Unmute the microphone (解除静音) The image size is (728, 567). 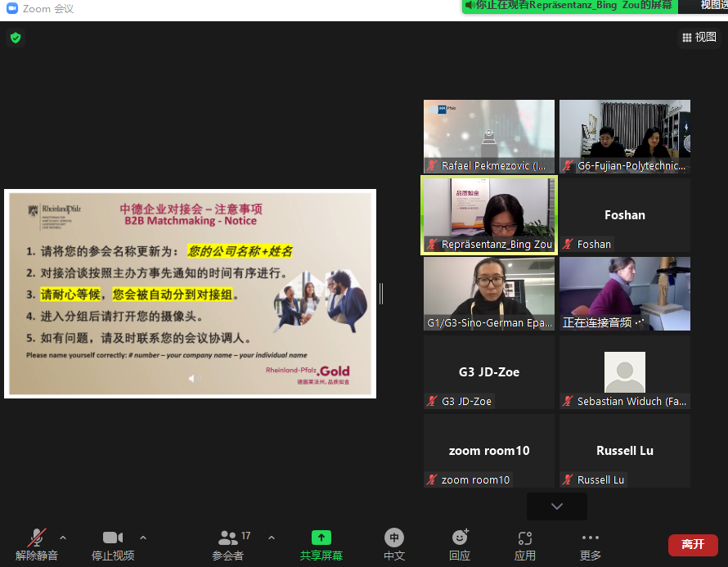click(x=37, y=545)
